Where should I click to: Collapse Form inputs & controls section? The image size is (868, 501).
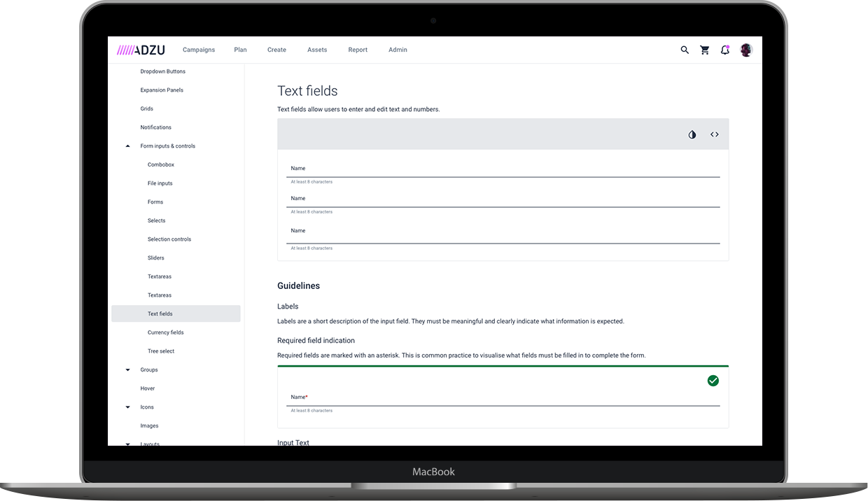[127, 146]
